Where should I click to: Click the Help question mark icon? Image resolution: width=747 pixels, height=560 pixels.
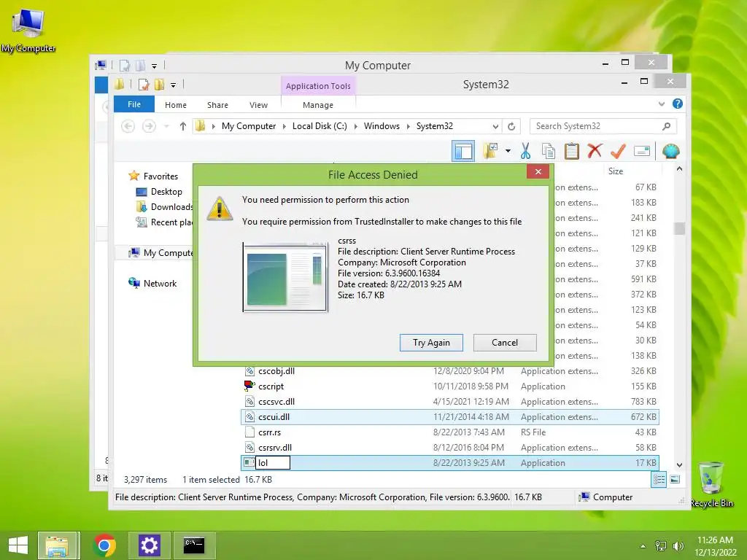tap(677, 104)
